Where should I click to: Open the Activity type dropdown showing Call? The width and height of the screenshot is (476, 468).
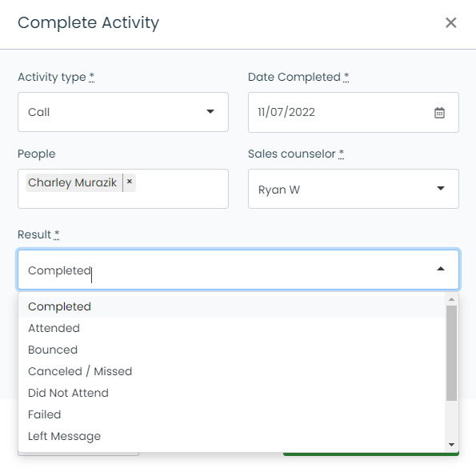pos(123,112)
